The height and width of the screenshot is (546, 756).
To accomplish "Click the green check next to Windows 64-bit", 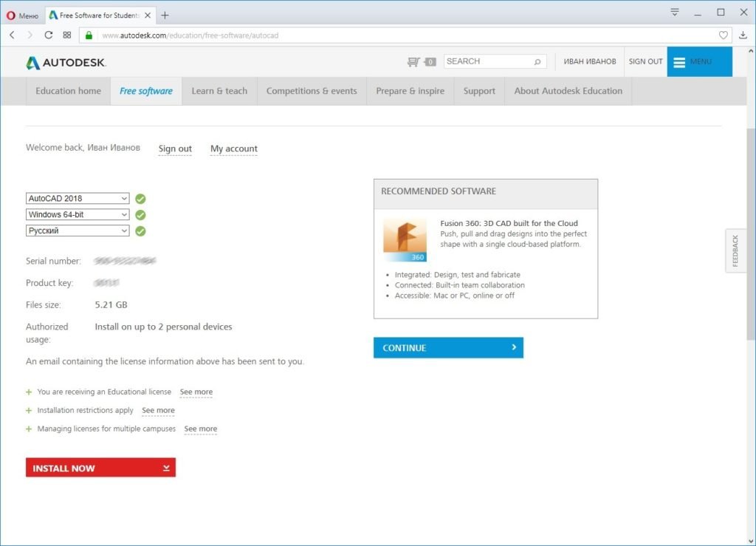I will (x=140, y=215).
